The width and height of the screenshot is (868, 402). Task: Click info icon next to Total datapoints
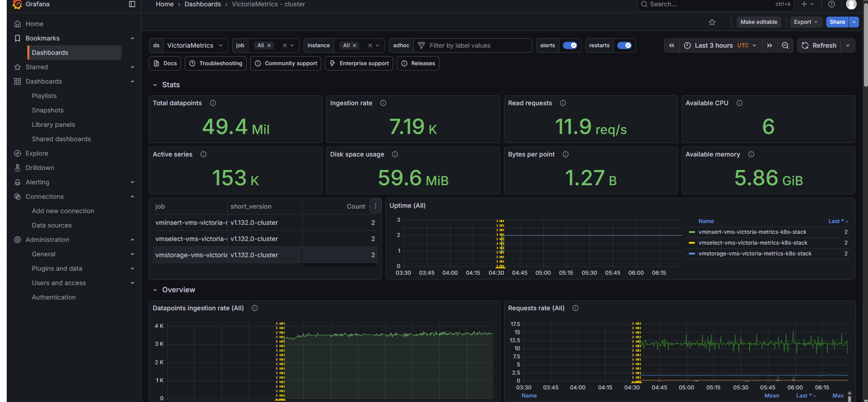pos(213,103)
